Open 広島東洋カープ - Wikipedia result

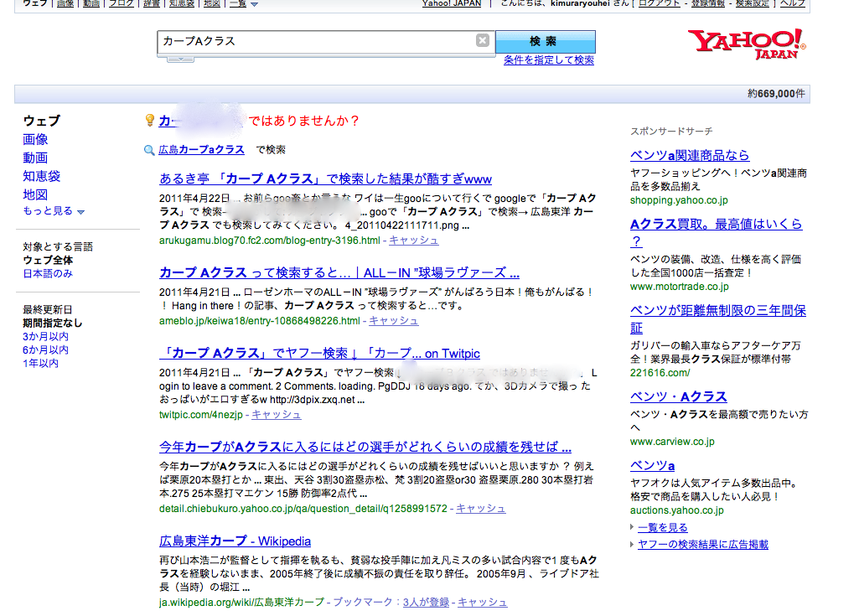pos(235,541)
